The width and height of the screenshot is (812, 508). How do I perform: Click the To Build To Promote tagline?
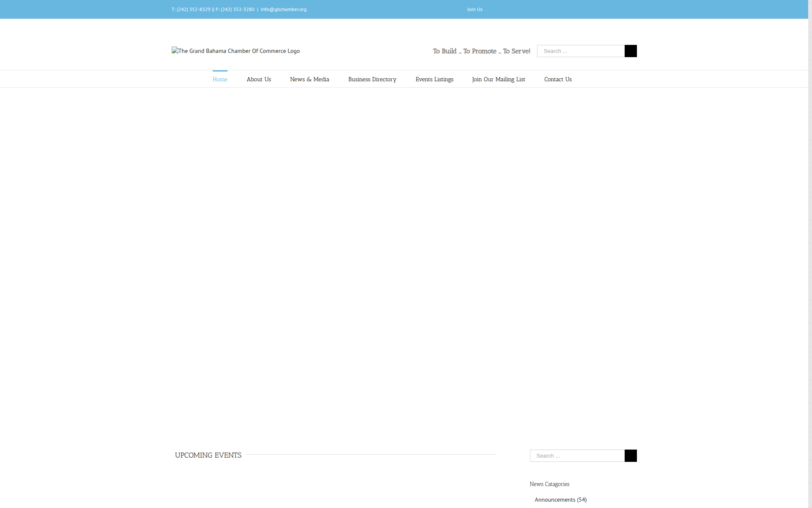point(481,51)
